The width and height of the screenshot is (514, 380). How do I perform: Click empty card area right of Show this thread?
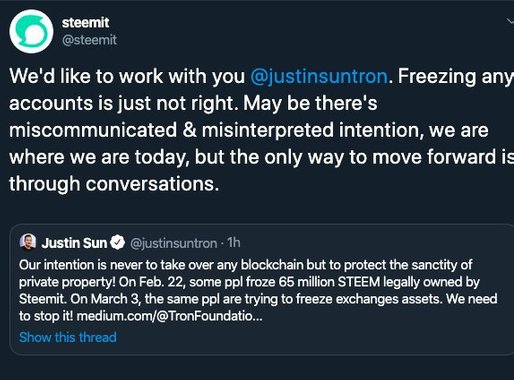[313, 337]
